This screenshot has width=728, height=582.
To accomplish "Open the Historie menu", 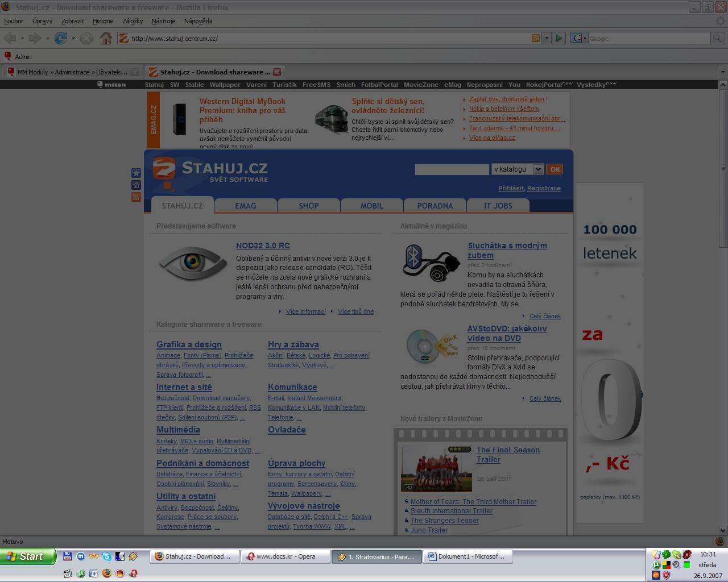I will (x=103, y=21).
